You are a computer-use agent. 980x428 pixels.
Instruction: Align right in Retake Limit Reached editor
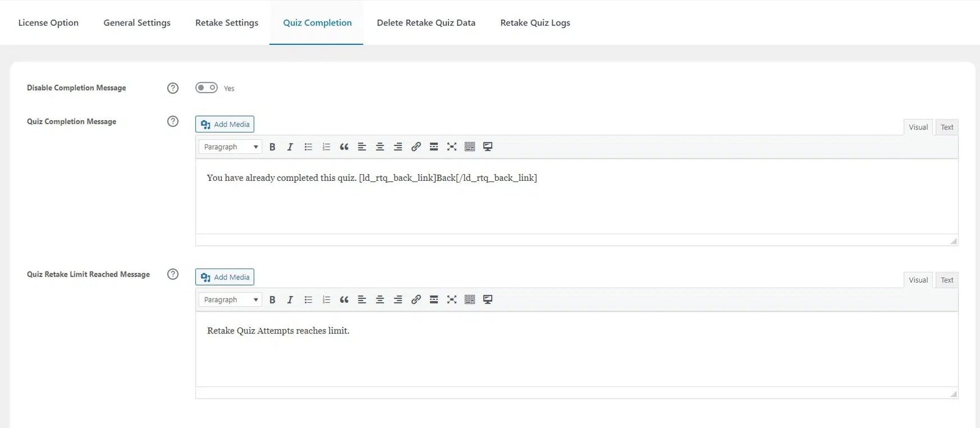[x=398, y=299]
